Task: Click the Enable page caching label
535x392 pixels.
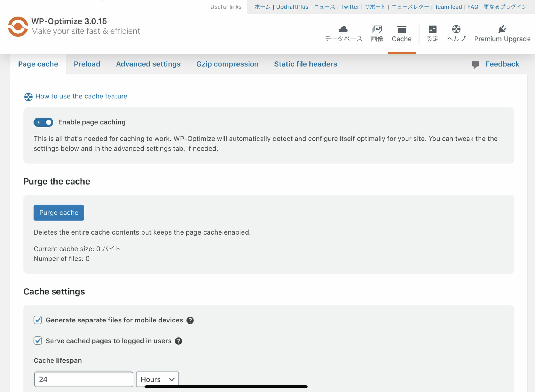Action: tap(92, 122)
